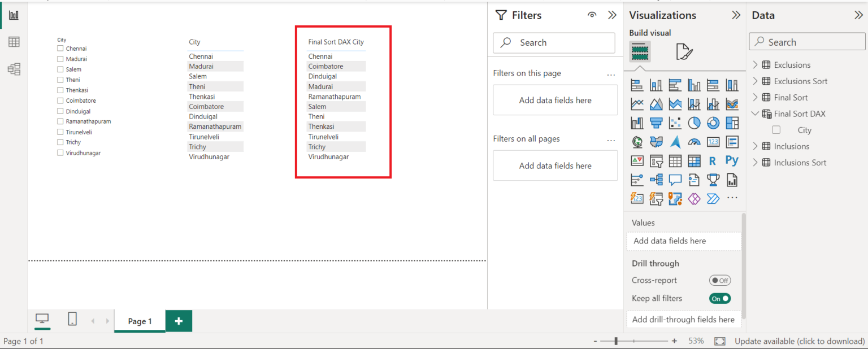Open Table view from the left sidebar
This screenshot has height=349, width=868.
click(14, 41)
